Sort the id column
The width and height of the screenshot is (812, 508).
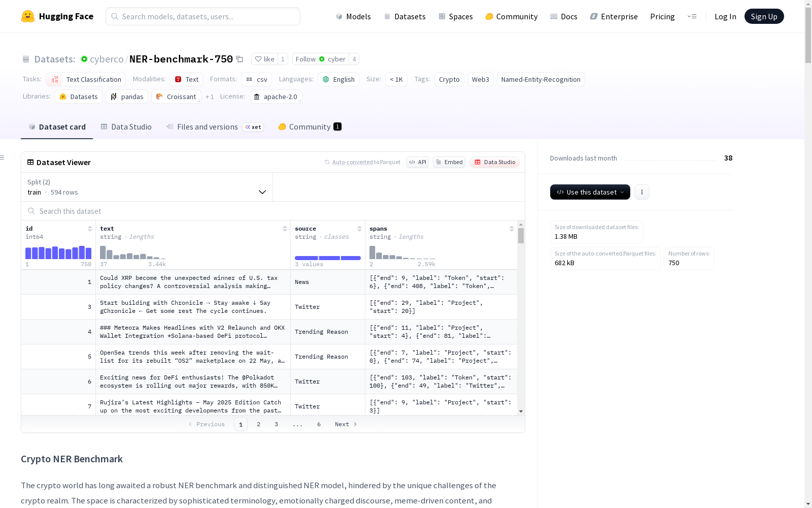pos(90,229)
